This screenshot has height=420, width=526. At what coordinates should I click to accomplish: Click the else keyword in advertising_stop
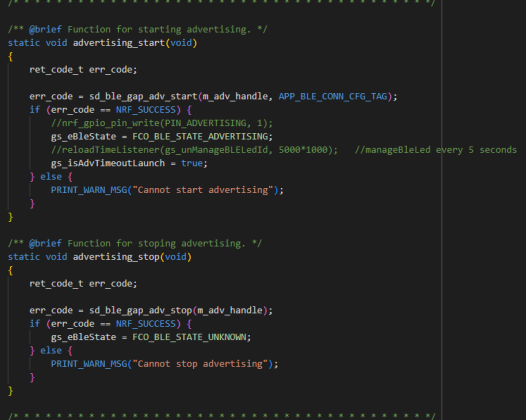point(51,351)
